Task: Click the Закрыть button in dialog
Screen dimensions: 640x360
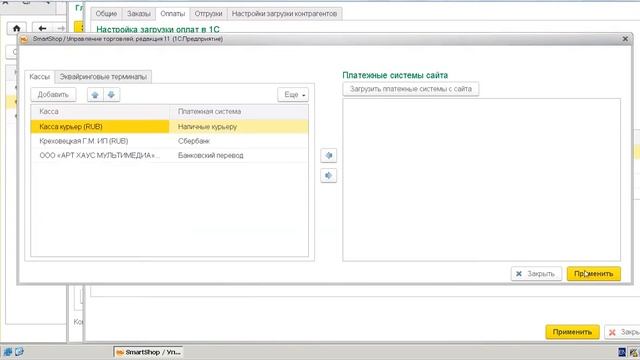Action: 536,273
